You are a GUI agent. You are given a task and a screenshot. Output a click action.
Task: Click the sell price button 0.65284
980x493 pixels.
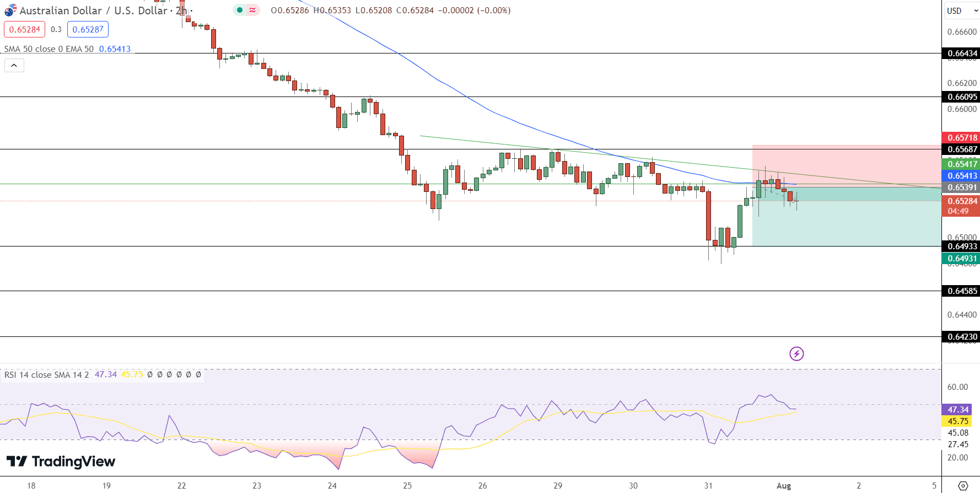[x=25, y=29]
